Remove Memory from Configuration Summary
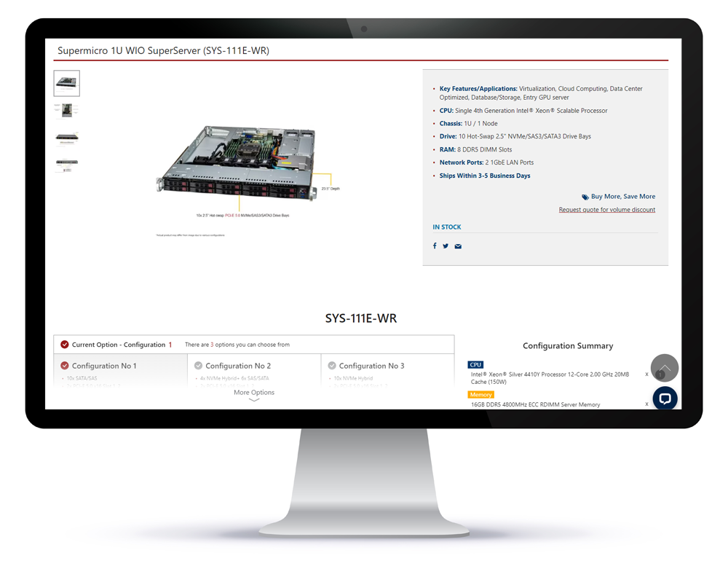728x569 pixels. click(648, 403)
